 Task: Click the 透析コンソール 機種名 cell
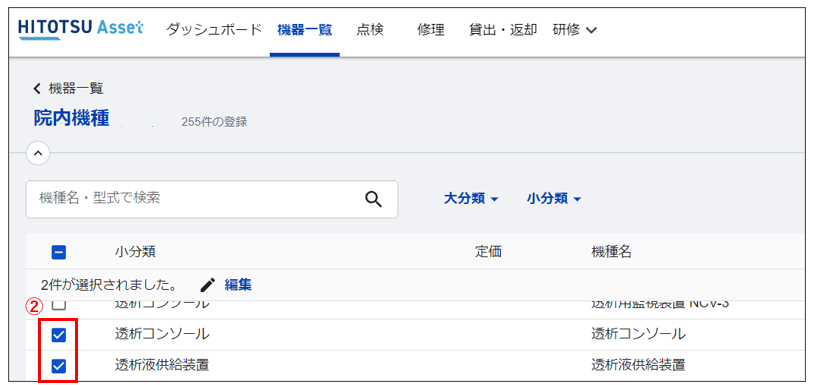[x=638, y=335]
